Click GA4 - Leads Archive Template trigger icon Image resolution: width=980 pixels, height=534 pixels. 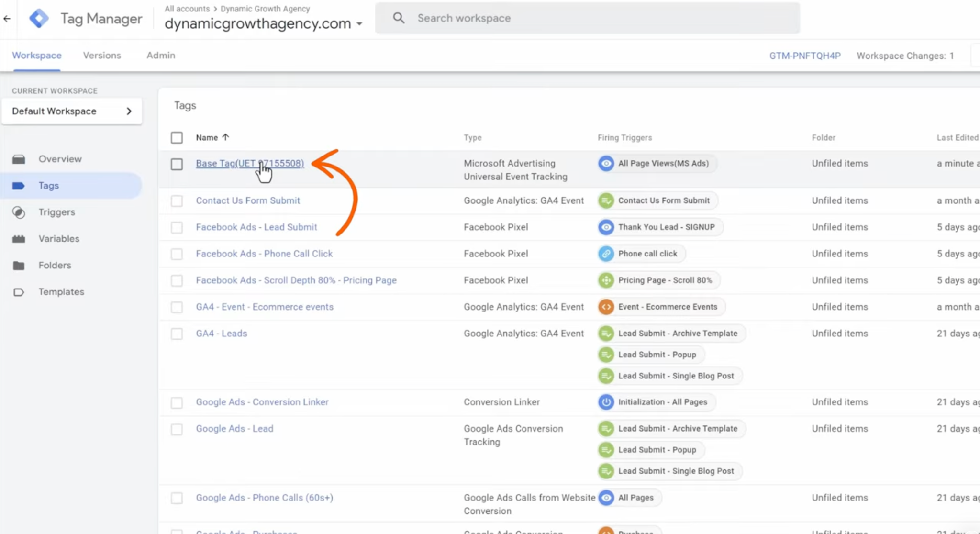click(x=606, y=334)
